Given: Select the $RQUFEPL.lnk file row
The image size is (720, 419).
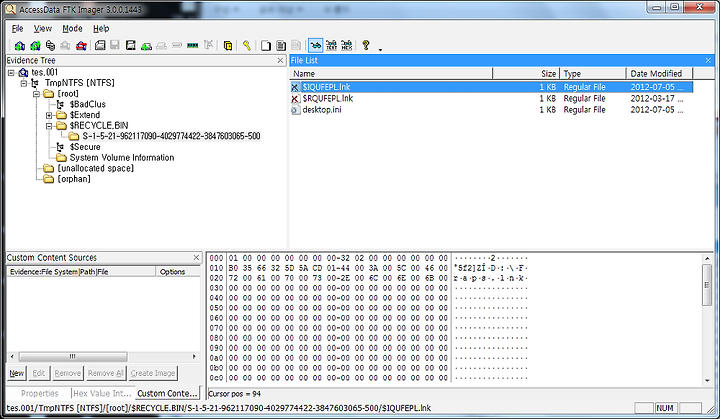Looking at the screenshot, I should 491,98.
